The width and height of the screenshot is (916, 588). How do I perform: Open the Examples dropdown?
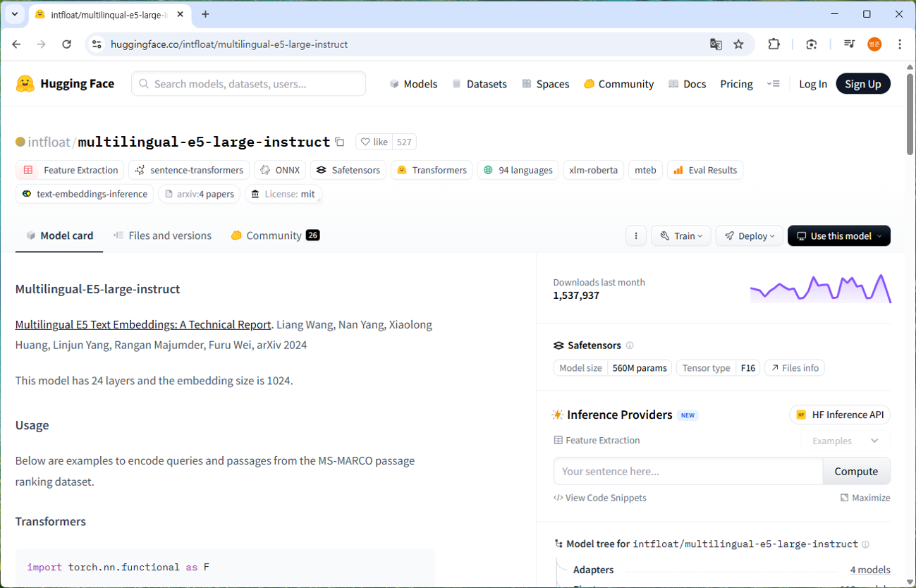pyautogui.click(x=845, y=441)
